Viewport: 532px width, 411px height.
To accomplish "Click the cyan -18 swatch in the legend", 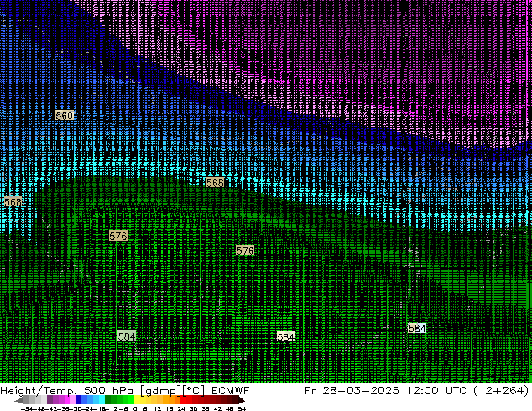I will click(102, 400).
